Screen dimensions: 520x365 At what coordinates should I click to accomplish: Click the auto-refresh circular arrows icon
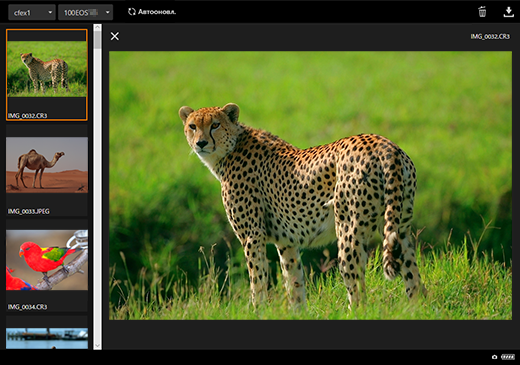(x=132, y=12)
